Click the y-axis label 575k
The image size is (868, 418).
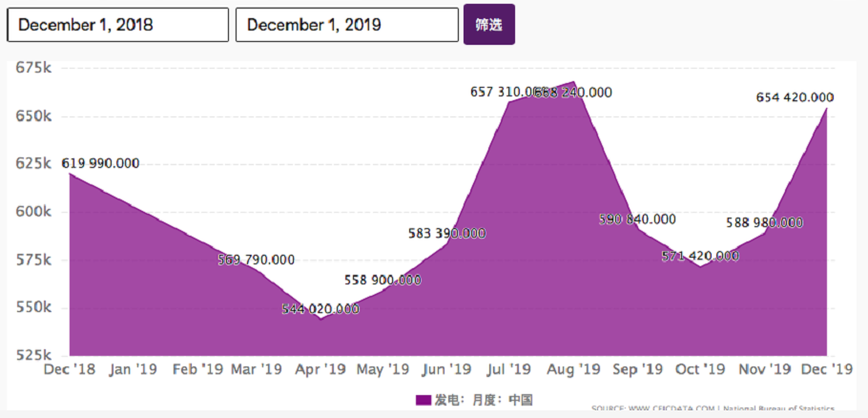point(33,260)
